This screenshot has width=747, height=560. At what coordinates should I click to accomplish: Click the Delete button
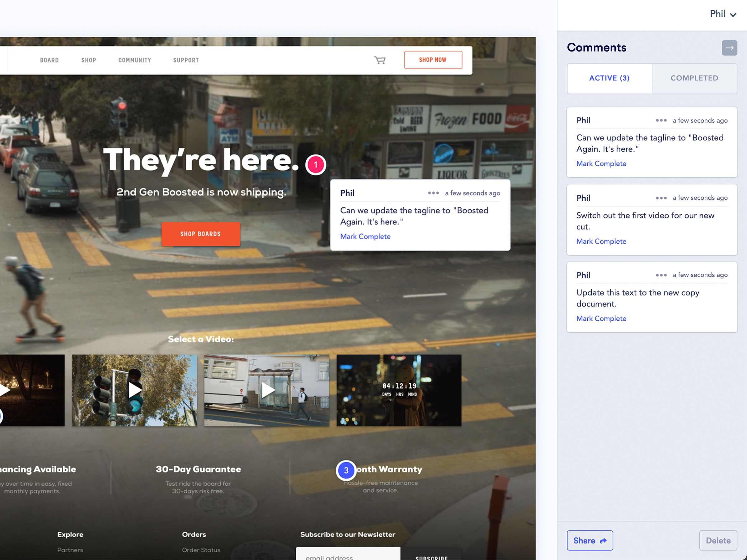[718, 540]
